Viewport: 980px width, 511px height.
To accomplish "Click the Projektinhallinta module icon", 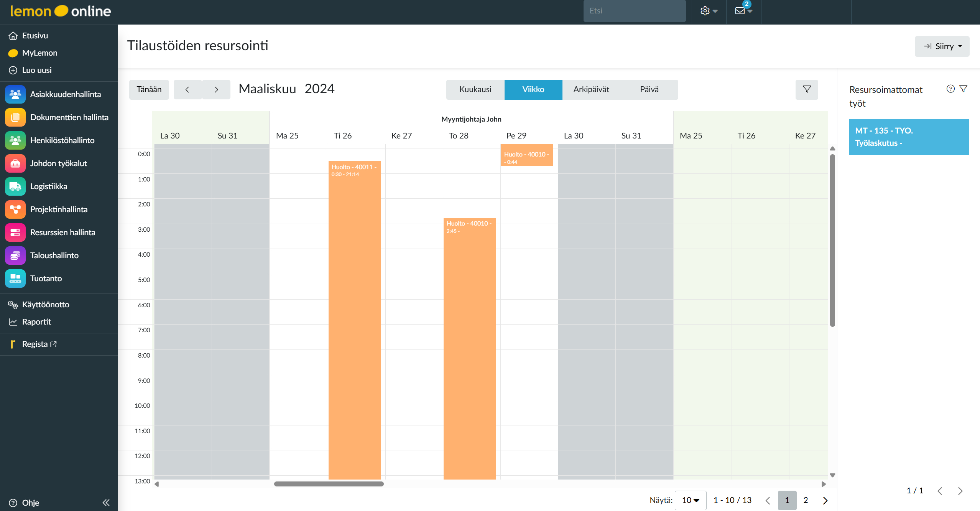I will click(15, 209).
